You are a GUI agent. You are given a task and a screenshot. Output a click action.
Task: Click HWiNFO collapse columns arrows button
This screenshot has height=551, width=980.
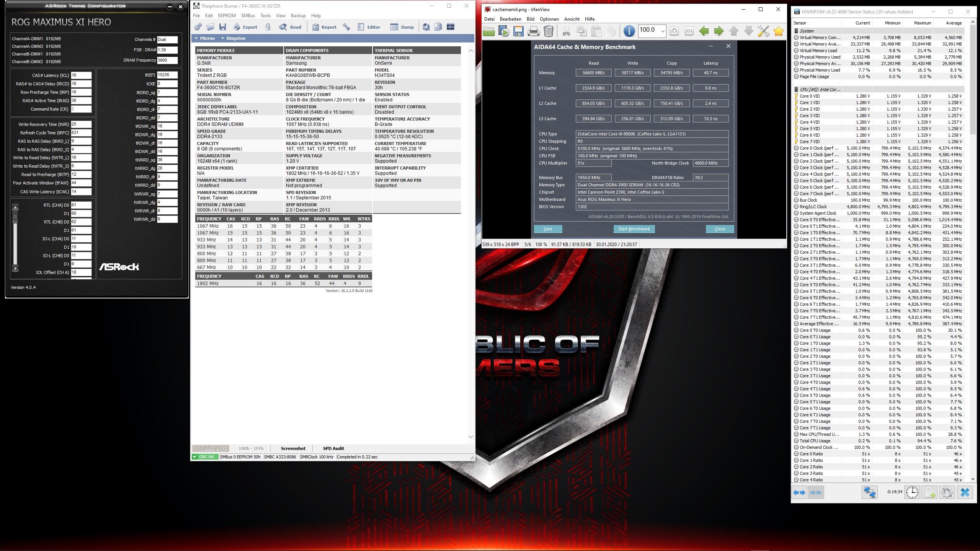815,492
